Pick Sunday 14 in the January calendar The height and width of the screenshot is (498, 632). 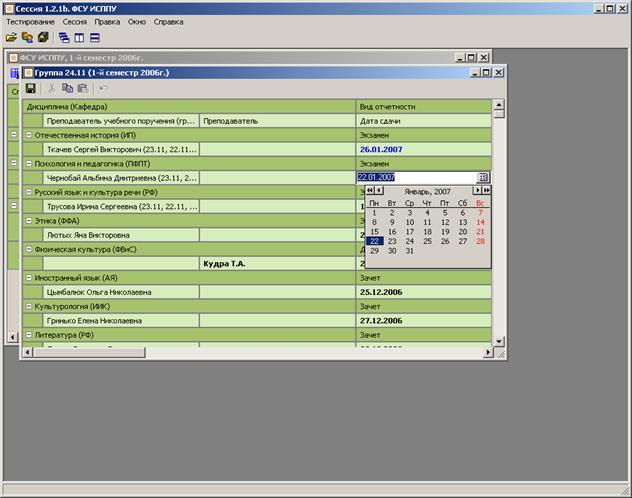(480, 222)
